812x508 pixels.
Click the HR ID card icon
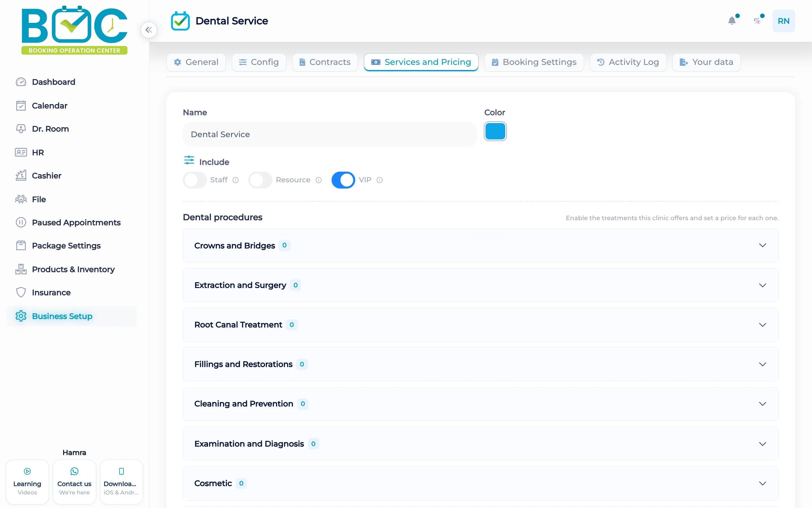point(21,152)
